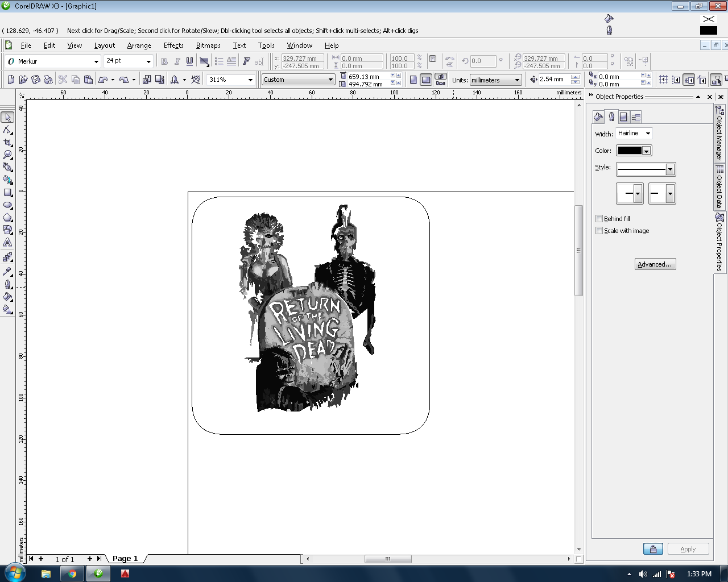Select the Page 1 tab
This screenshot has height=582, width=728.
(125, 559)
